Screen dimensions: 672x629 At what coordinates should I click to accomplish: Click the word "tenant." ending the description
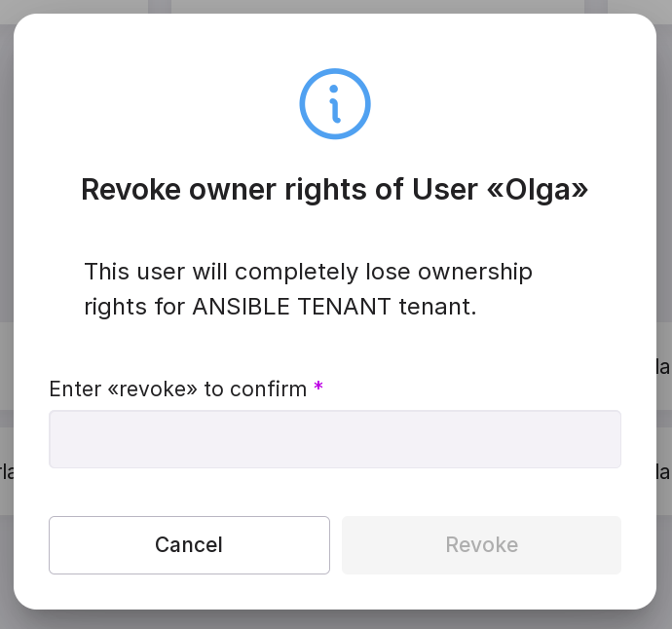click(x=437, y=307)
